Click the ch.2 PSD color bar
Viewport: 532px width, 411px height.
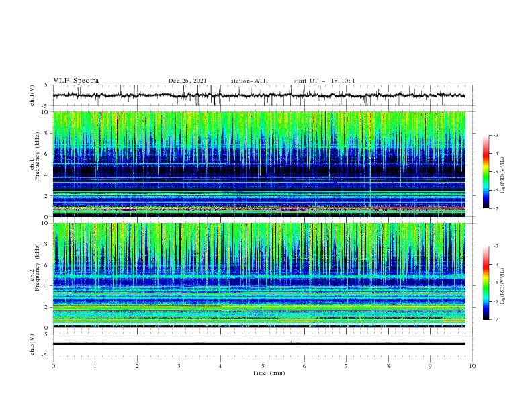coord(486,283)
